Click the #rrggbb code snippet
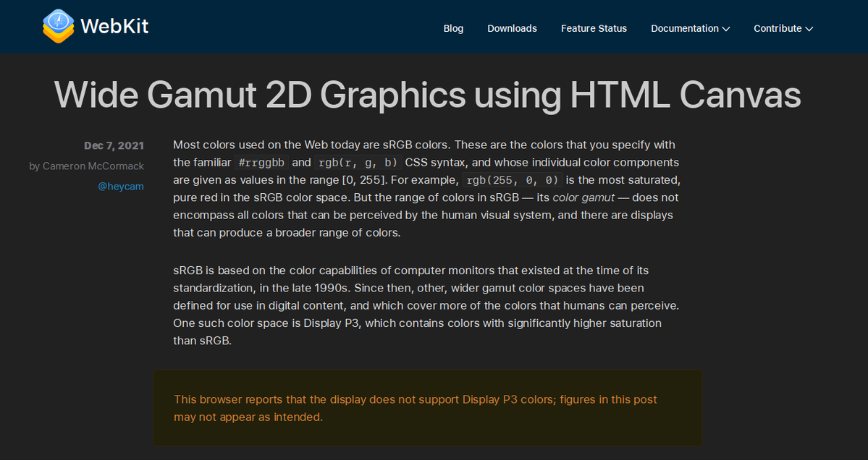Viewport: 868px width, 460px height. coord(262,163)
